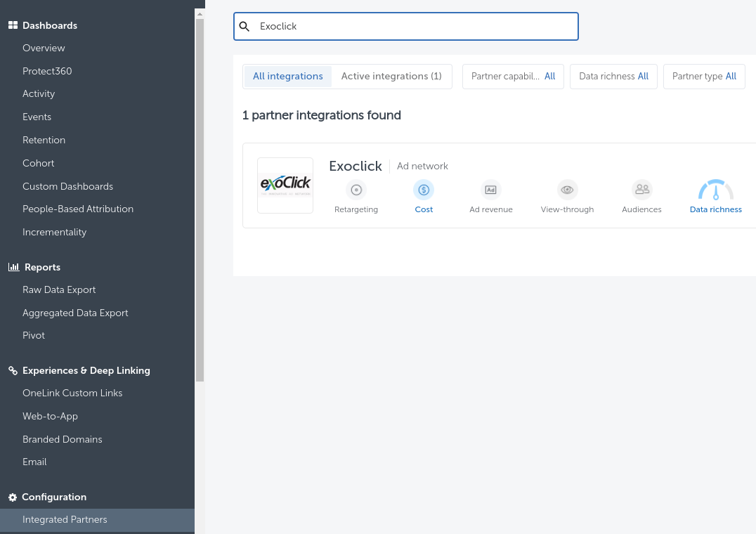The height and width of the screenshot is (534, 756).
Task: Expand the Partner capabilities filter dropdown
Action: 513,77
